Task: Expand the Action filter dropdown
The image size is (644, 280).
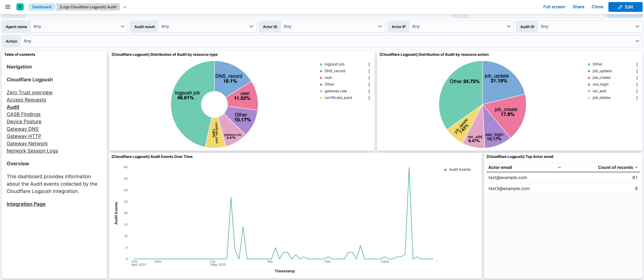Action: [637, 41]
